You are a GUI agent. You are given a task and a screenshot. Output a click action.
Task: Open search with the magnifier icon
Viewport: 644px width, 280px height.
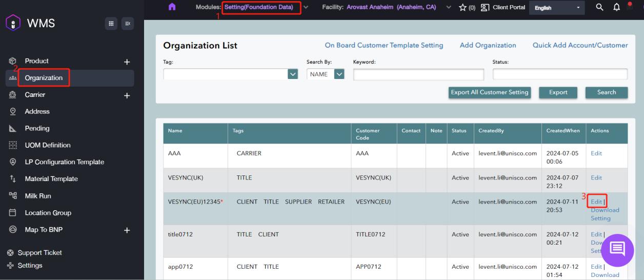coord(599,8)
